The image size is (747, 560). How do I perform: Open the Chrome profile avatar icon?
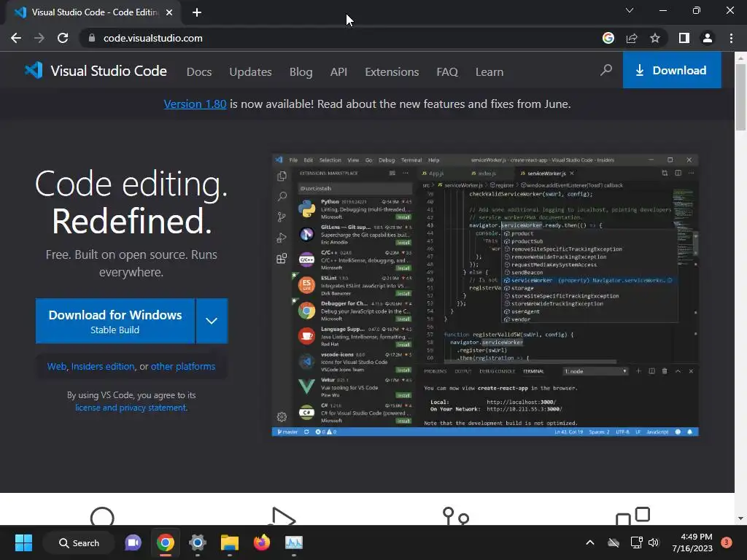pos(708,38)
